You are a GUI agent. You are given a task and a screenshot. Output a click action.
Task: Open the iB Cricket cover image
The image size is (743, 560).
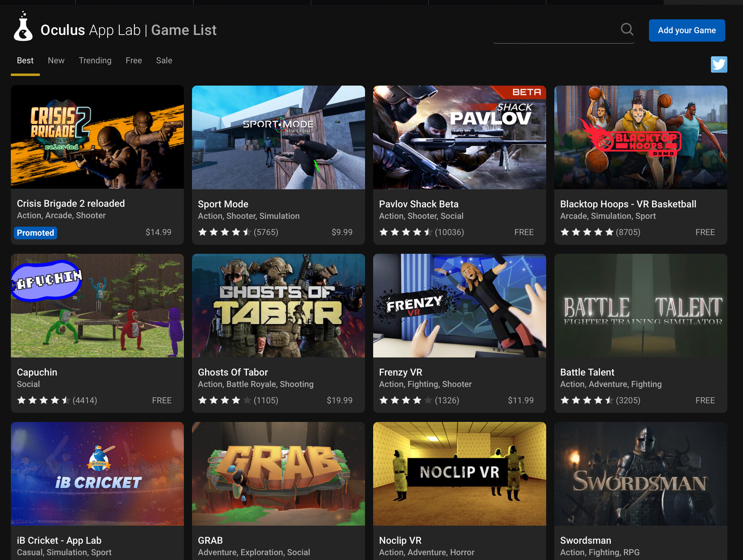pyautogui.click(x=97, y=474)
